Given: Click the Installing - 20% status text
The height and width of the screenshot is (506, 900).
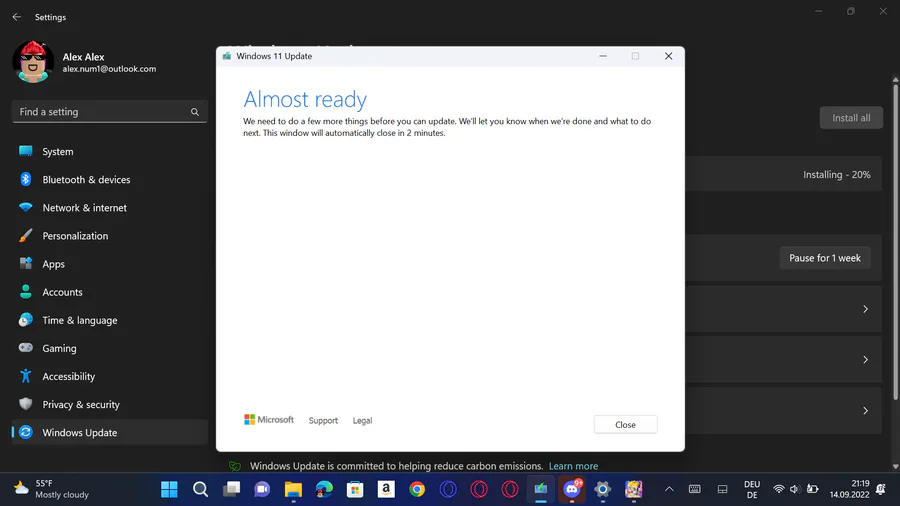Looking at the screenshot, I should click(x=836, y=174).
